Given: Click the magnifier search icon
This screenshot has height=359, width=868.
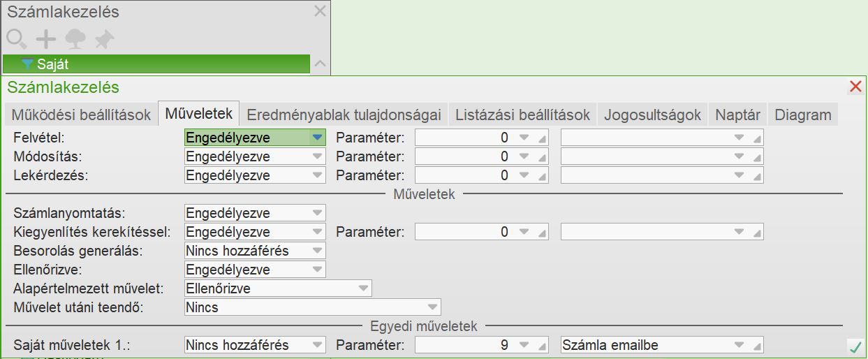Looking at the screenshot, I should coord(15,38).
